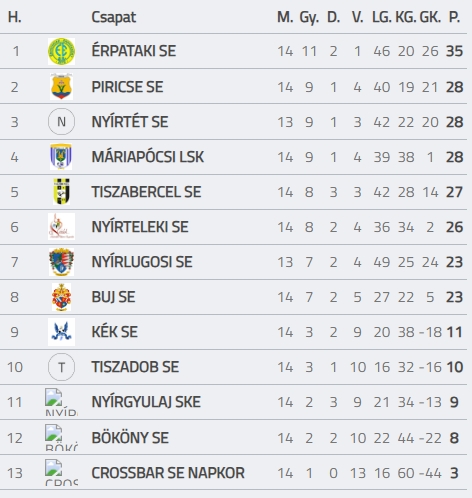
Task: Click the broken Nyírgyulaj SKE logo image
Action: click(61, 402)
